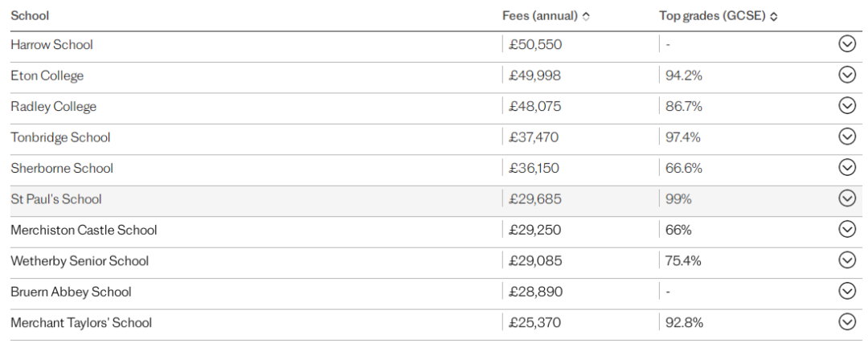
Task: Expand Eton College row details
Action: [847, 75]
